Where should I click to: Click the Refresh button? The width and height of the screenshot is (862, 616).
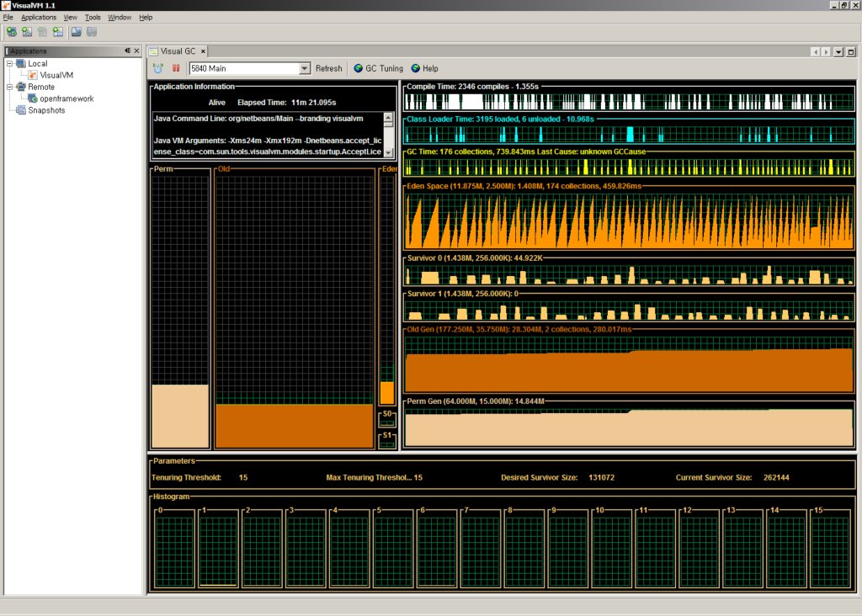(x=329, y=68)
